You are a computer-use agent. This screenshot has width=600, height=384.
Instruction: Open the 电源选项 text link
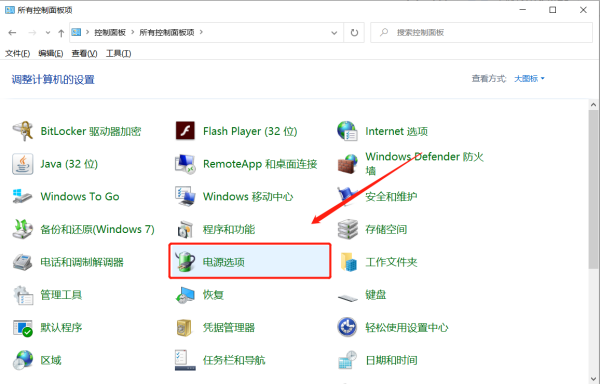[223, 262]
